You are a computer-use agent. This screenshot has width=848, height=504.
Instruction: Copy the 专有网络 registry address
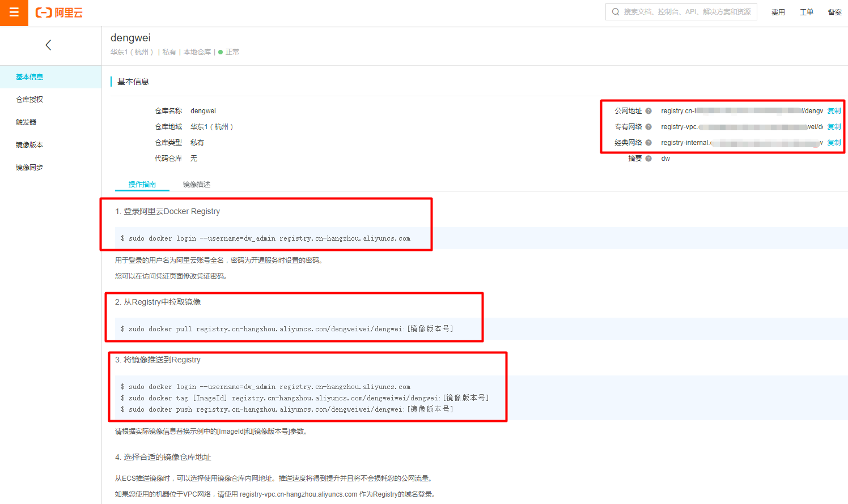click(x=834, y=127)
